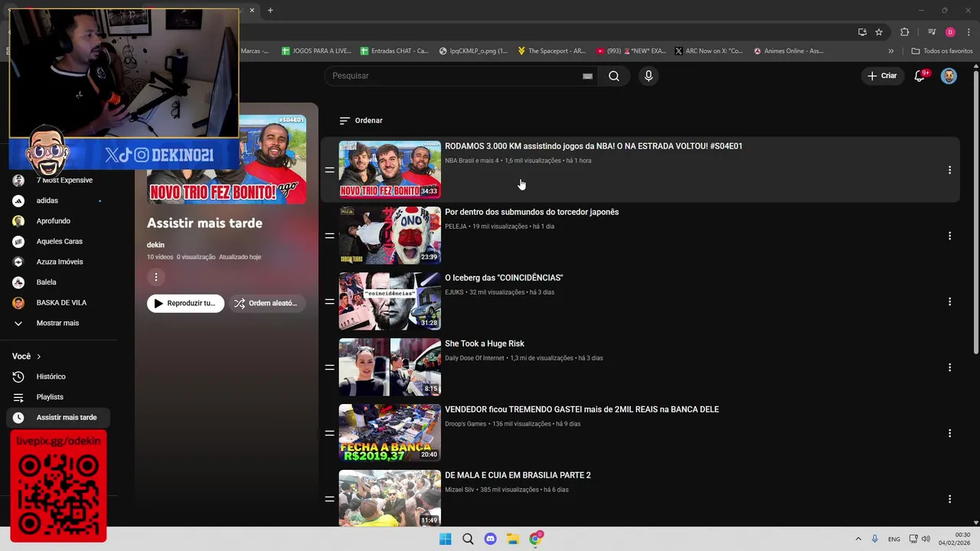
Task: Open playlist three-dot options under dekin
Action: click(155, 277)
